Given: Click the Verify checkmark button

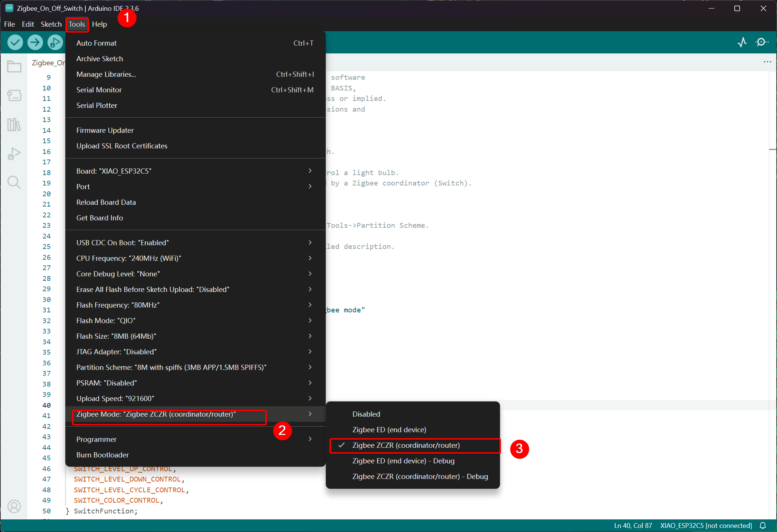Looking at the screenshot, I should (x=15, y=42).
